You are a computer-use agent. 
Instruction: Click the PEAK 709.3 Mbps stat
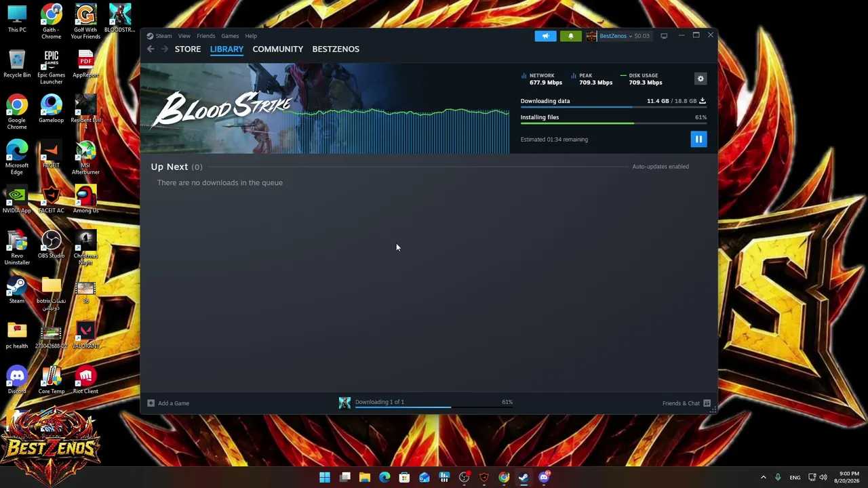pyautogui.click(x=592, y=79)
